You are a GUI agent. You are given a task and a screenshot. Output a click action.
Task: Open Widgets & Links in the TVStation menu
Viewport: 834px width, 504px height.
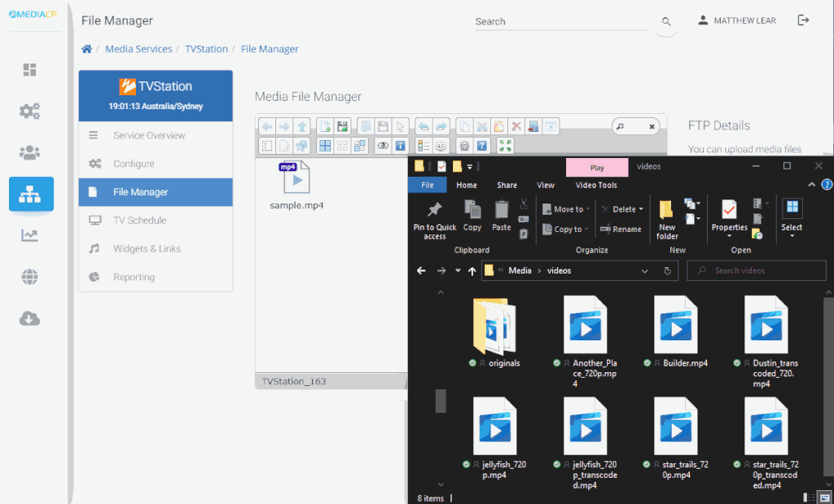[x=156, y=248]
